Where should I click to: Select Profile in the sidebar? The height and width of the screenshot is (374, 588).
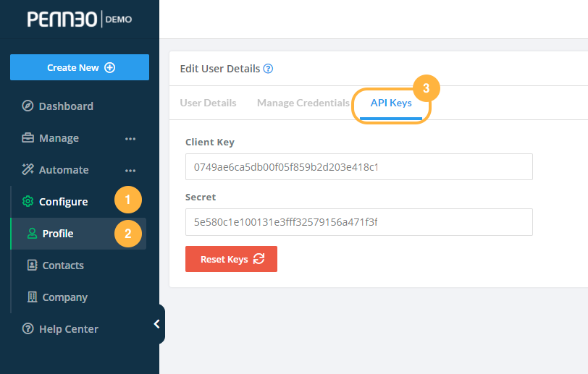coord(79,234)
